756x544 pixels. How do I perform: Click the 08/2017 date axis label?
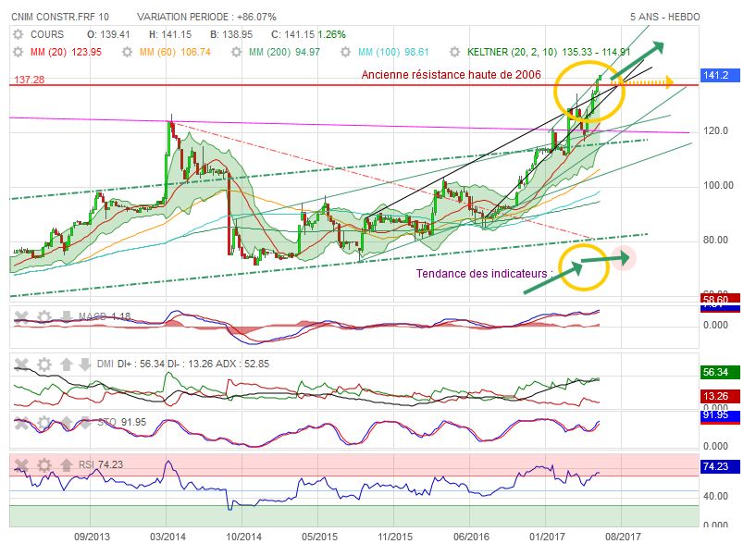point(623,537)
